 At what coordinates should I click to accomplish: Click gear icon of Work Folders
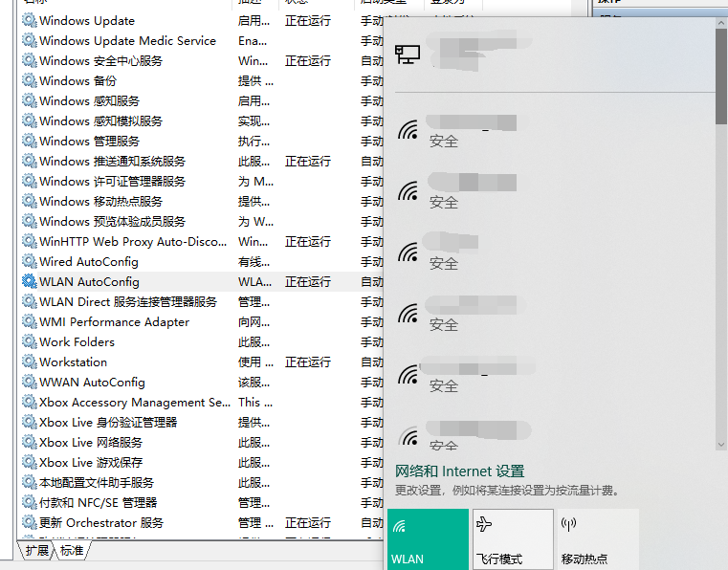click(30, 341)
